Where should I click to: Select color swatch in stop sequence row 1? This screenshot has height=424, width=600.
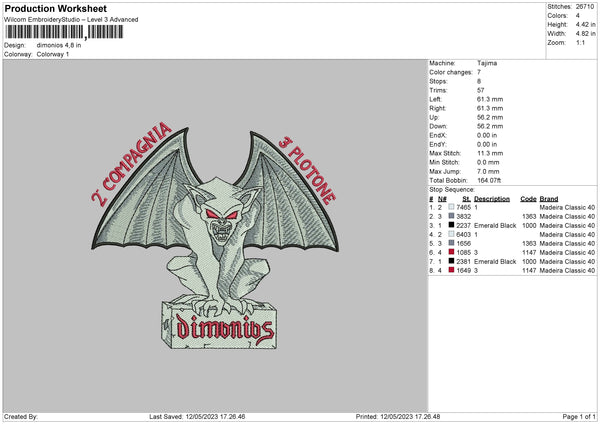(452, 207)
